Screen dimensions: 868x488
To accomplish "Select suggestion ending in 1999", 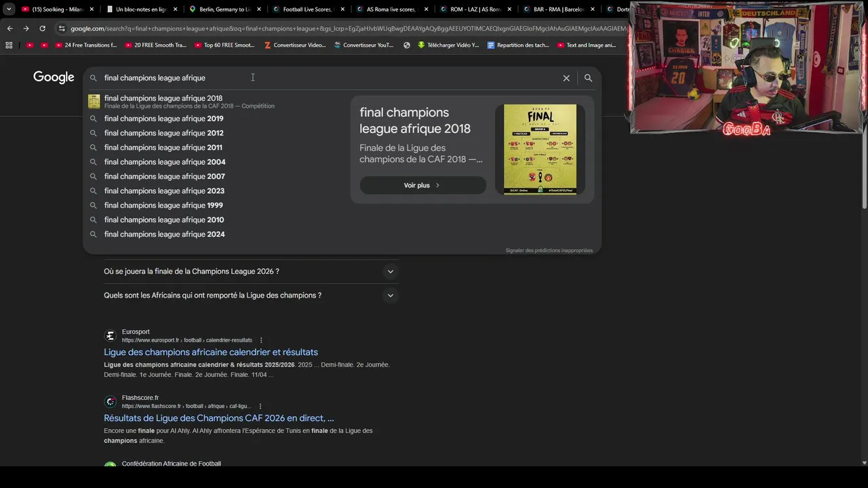I will (216, 205).
